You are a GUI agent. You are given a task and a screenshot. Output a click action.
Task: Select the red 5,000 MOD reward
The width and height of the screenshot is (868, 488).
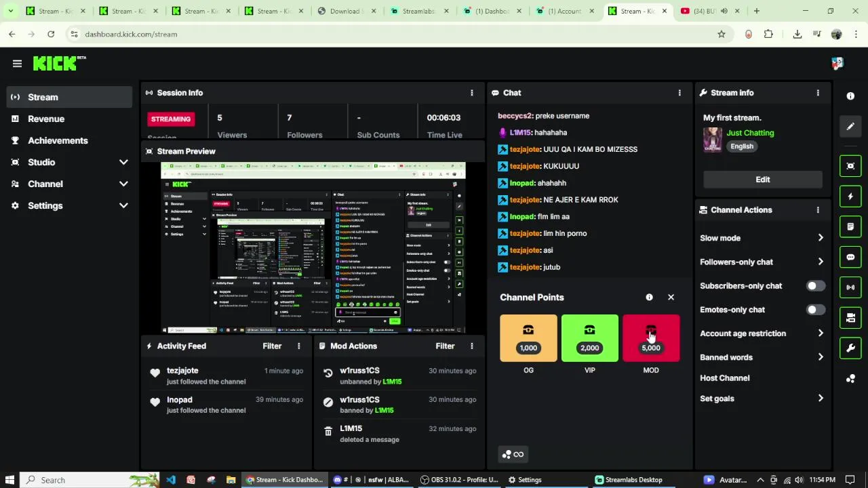650,338
